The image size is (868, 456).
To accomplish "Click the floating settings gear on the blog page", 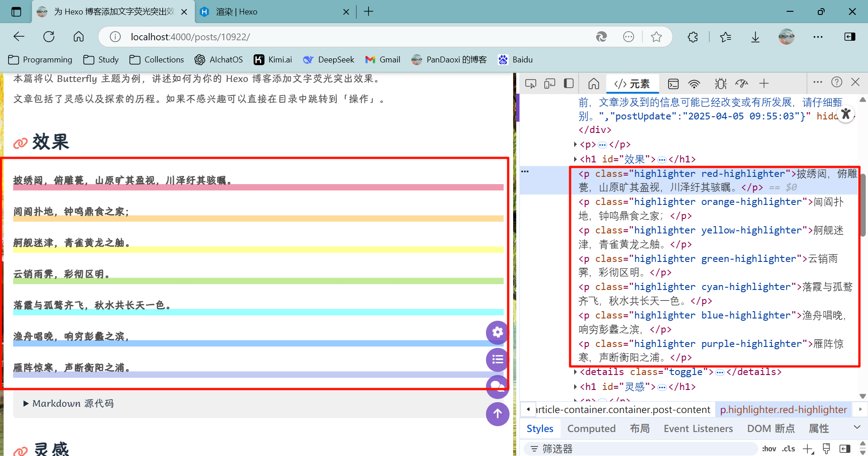I will tap(497, 332).
